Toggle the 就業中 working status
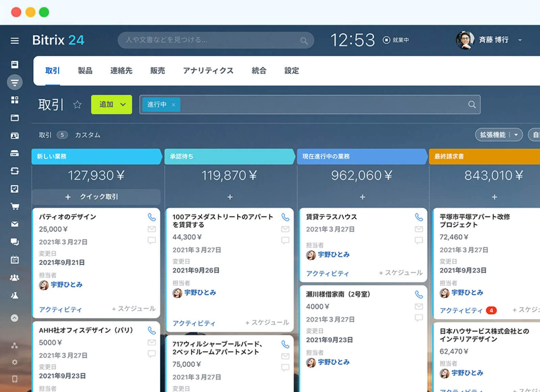The image size is (540, 392). (x=396, y=40)
